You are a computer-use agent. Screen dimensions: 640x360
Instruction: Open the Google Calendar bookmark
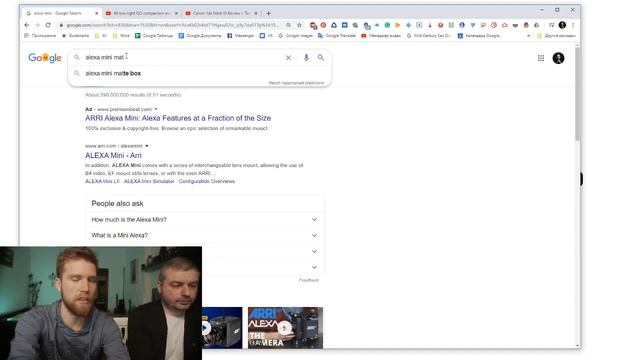click(x=480, y=36)
